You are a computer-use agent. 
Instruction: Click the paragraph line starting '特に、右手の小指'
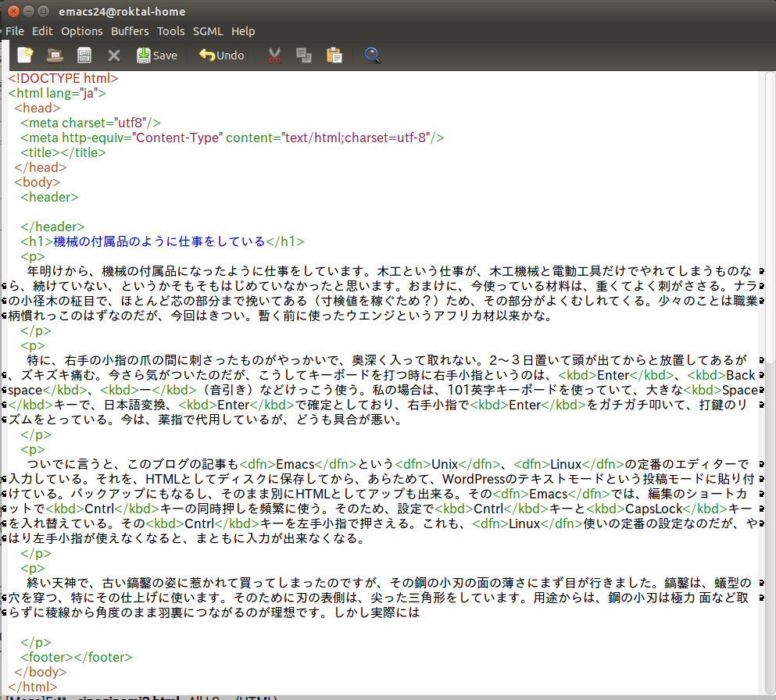coord(387,360)
